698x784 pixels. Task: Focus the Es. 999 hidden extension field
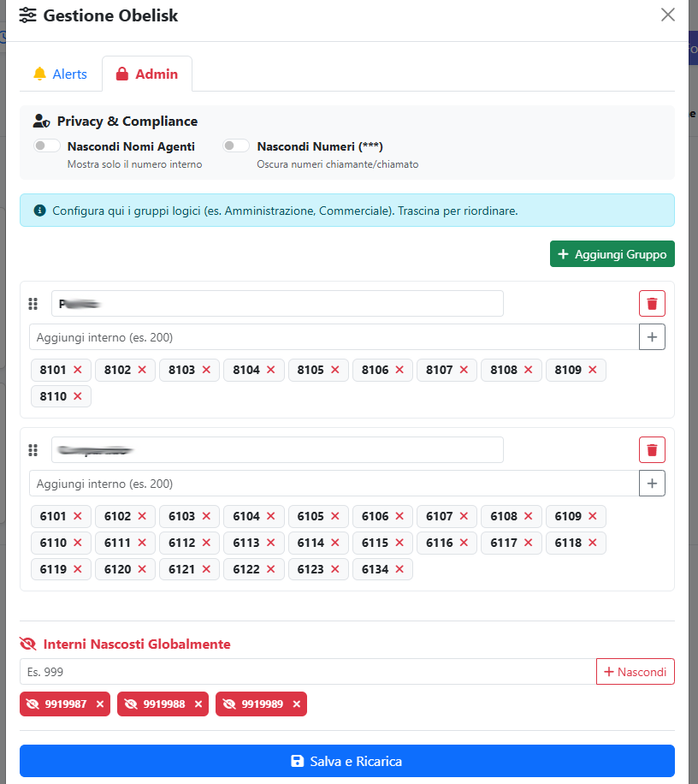click(308, 672)
